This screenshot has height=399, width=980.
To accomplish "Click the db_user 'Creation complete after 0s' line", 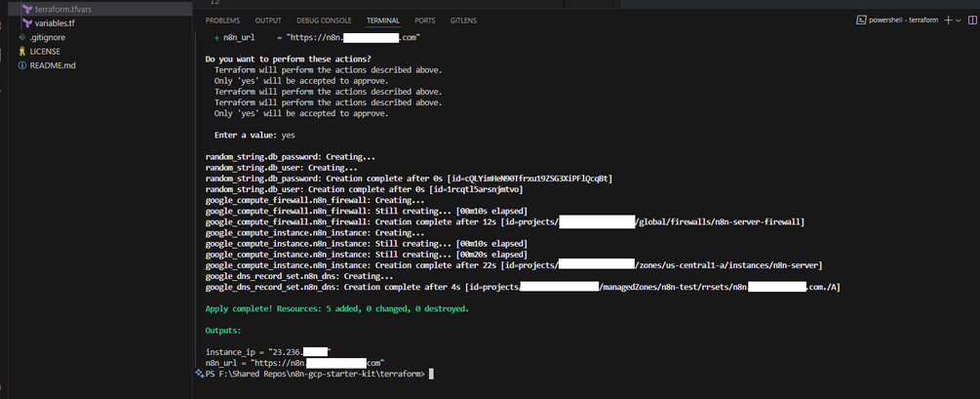I will click(x=365, y=189).
